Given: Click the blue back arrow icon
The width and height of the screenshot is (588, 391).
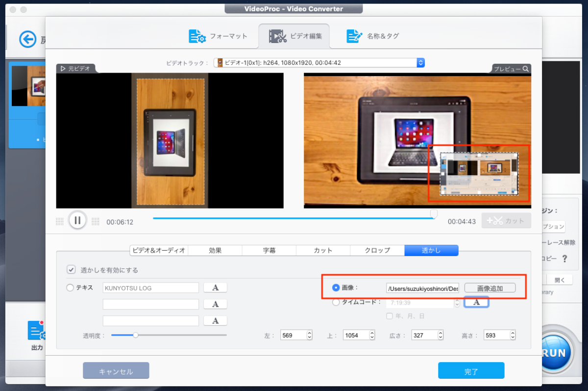Looking at the screenshot, I should click(x=28, y=39).
